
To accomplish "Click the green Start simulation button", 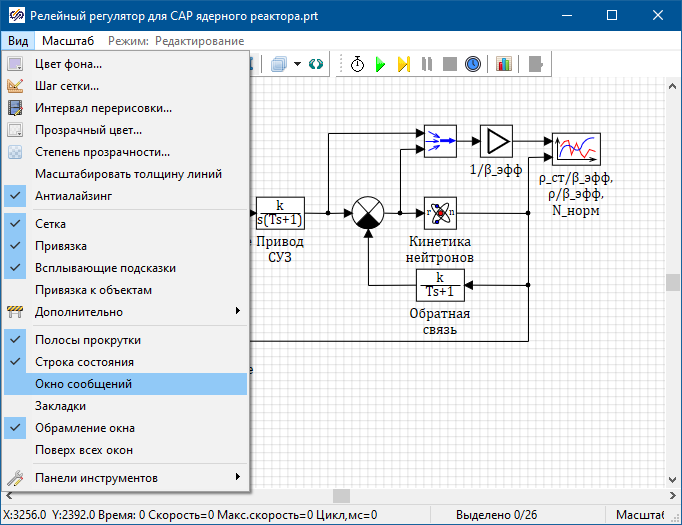I will 381,64.
